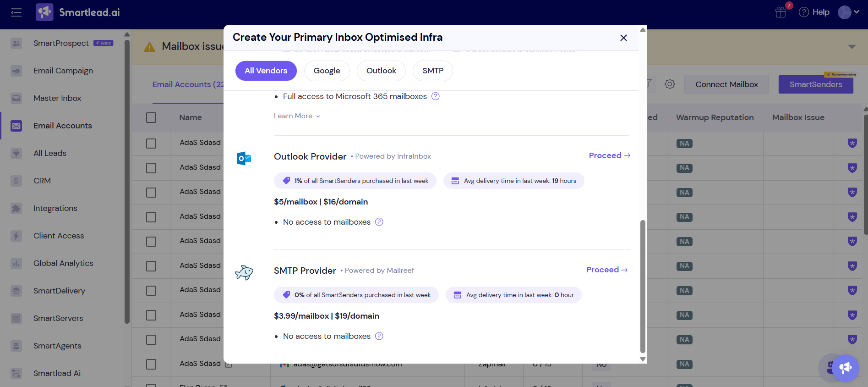This screenshot has width=868, height=387.
Task: Check the first AdaS Sdasd row checkbox
Action: tap(151, 144)
